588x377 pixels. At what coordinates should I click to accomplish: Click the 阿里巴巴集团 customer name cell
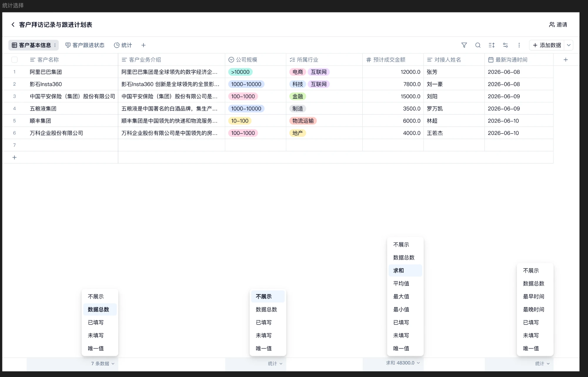click(72, 72)
